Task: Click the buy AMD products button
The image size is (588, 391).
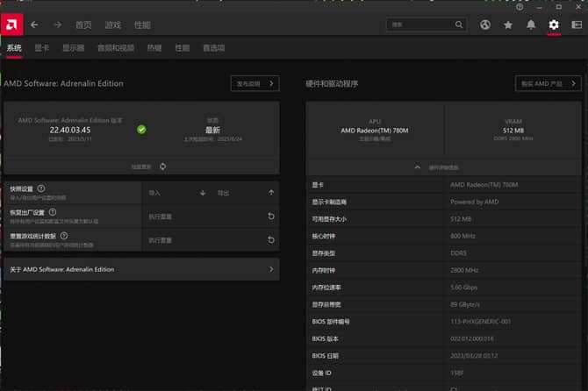Action: 548,83
